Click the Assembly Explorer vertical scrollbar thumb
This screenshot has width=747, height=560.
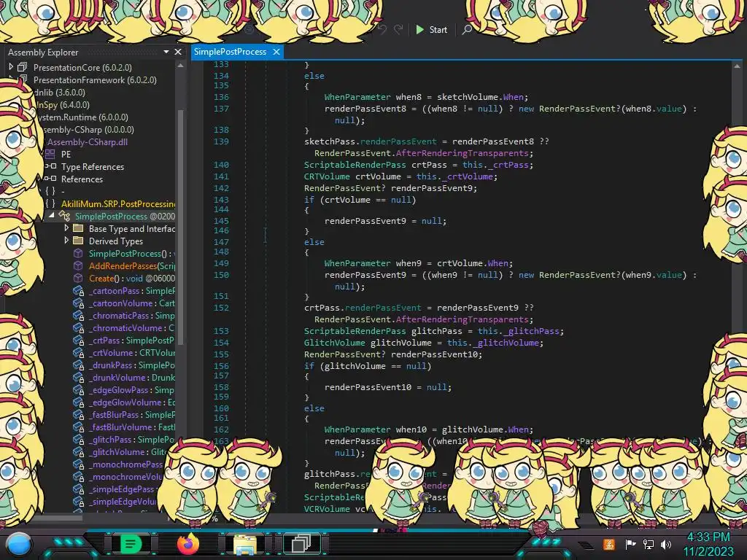(181, 227)
